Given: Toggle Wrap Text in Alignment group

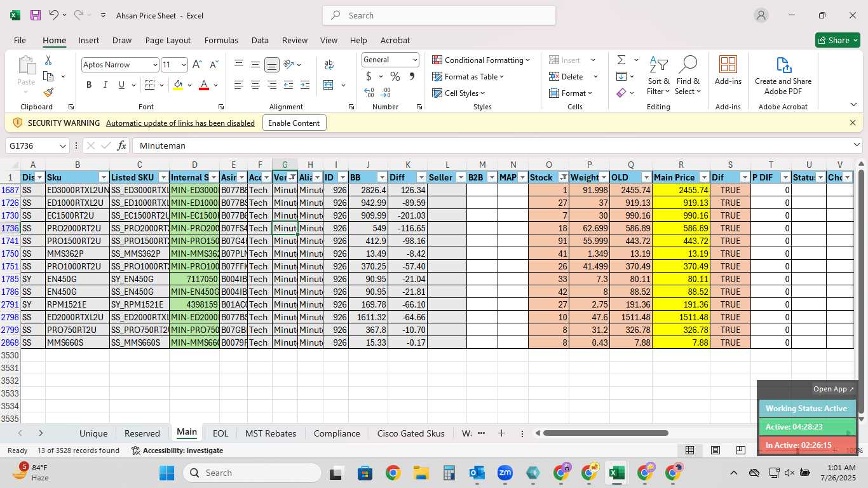Looking at the screenshot, I should pyautogui.click(x=329, y=65).
